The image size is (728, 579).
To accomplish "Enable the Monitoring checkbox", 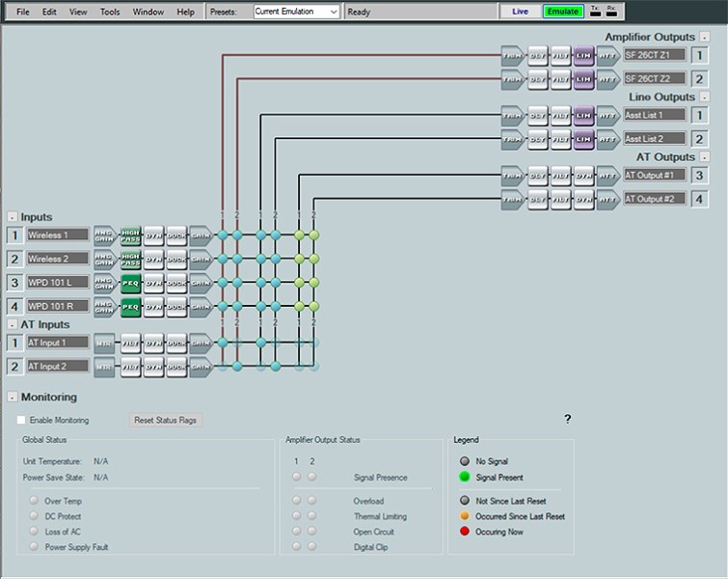I will point(21,420).
